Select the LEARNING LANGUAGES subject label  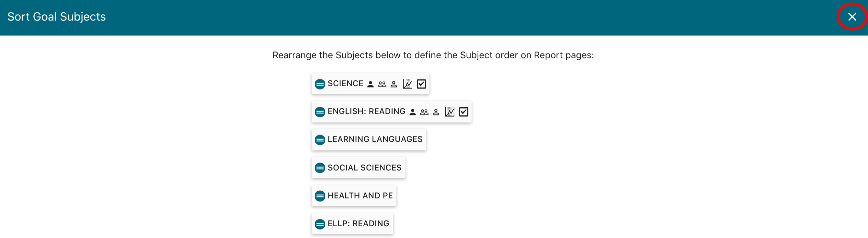[x=375, y=139]
